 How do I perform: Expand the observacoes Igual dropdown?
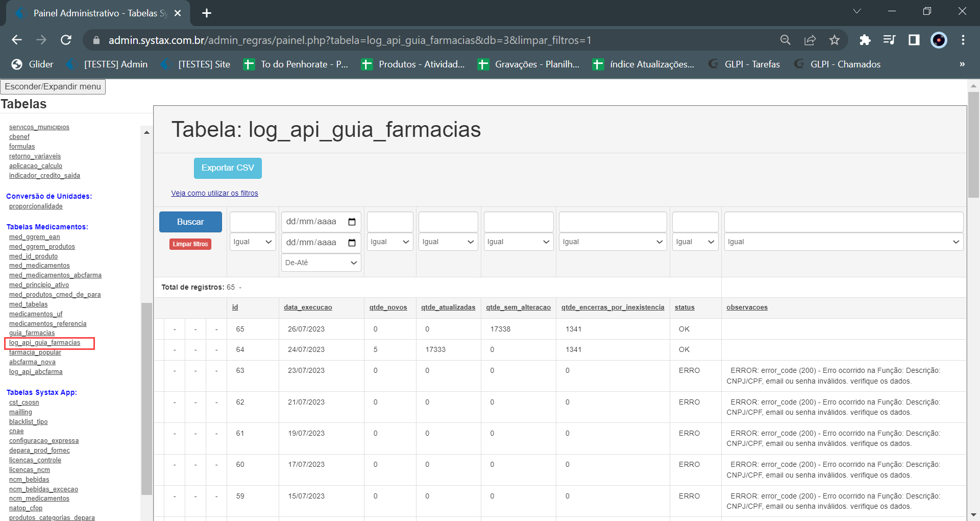click(x=844, y=242)
